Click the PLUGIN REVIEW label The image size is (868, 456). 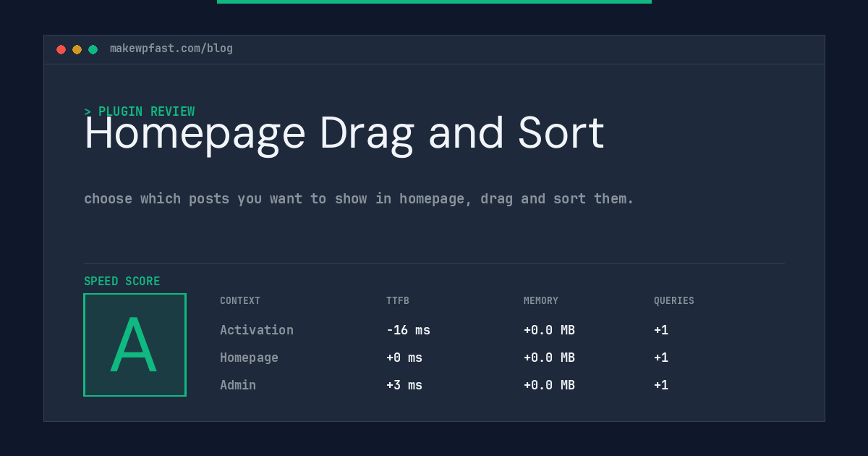140,111
